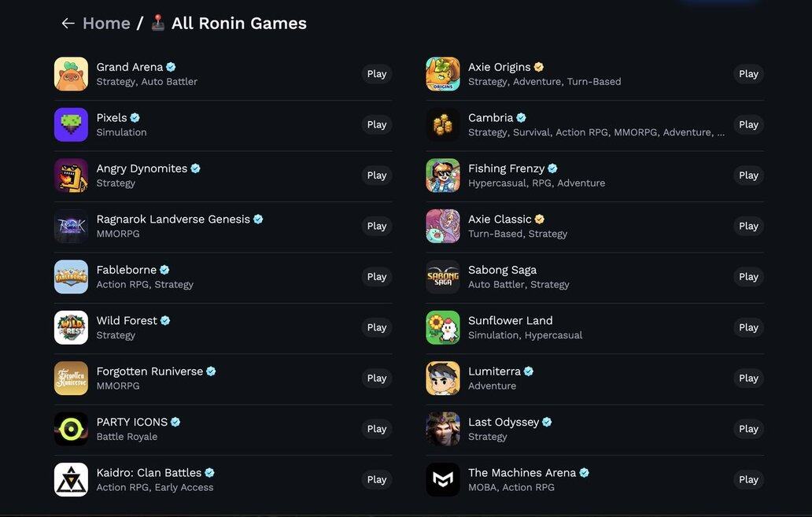Select the Angry Dynomites icon
This screenshot has height=517, width=812.
coord(71,175)
